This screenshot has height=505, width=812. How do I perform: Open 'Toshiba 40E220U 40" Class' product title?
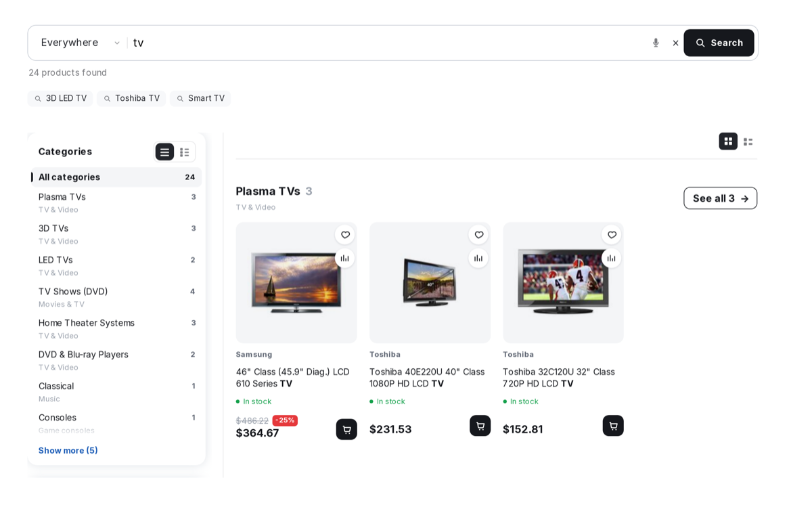[x=427, y=378]
